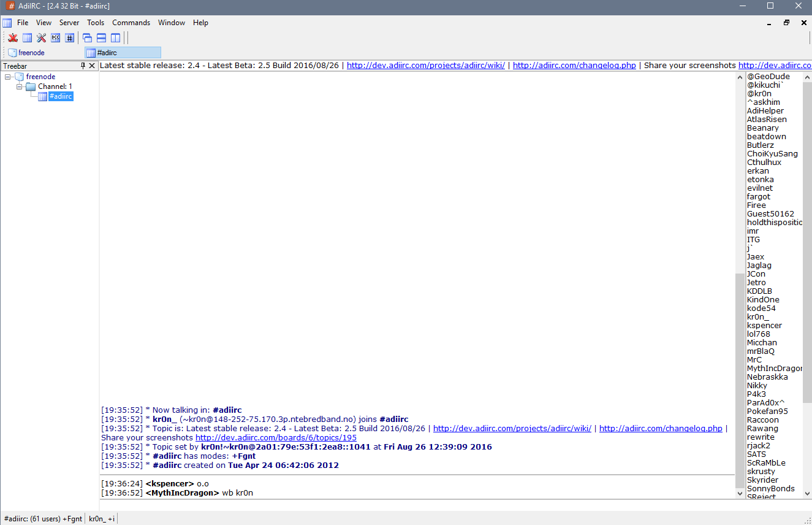Image resolution: width=812 pixels, height=525 pixels.
Task: Select Beanary in nick list
Action: pyautogui.click(x=763, y=128)
